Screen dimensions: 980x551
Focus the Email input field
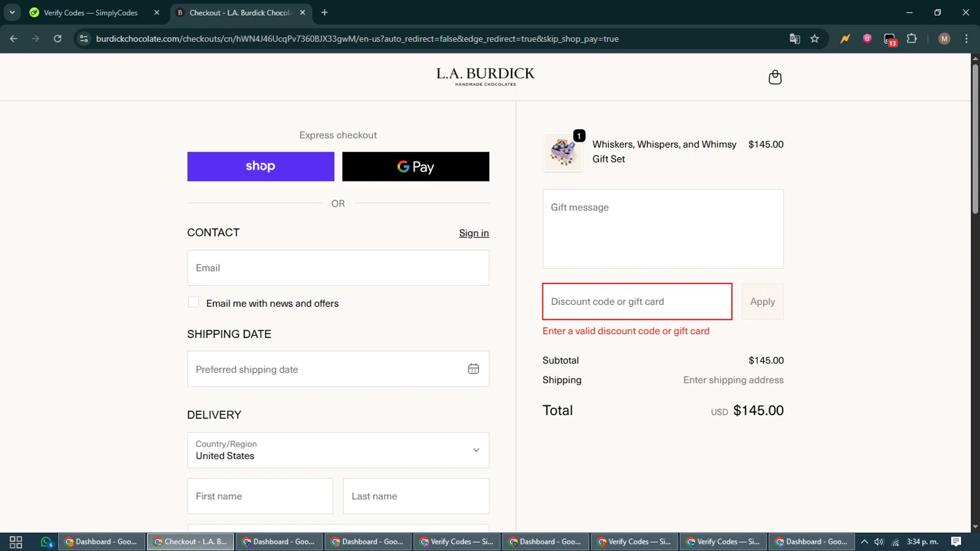[338, 268]
